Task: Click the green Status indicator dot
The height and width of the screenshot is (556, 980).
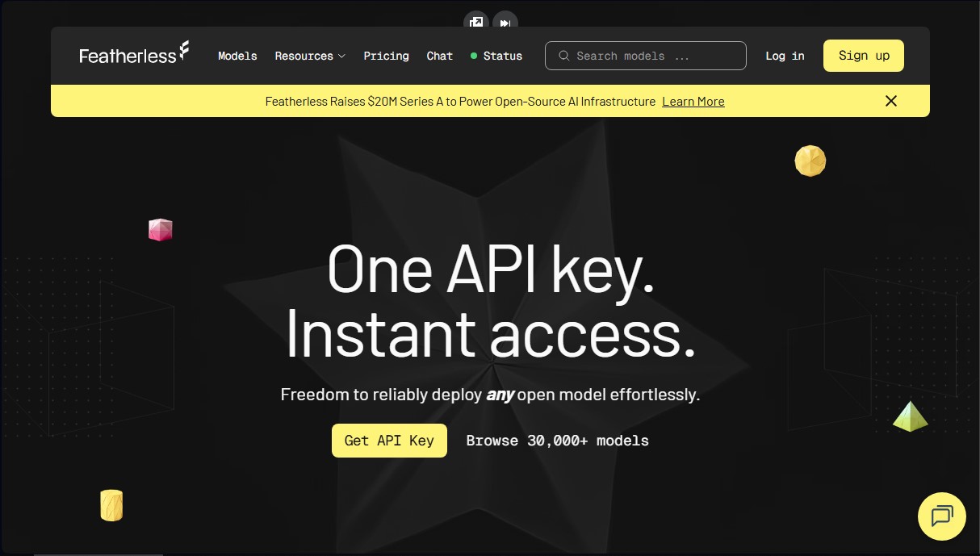Action: pos(474,56)
